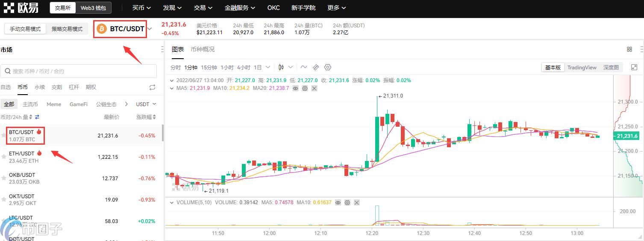
Task: Select the 永续 market tab
Action: tap(39, 87)
